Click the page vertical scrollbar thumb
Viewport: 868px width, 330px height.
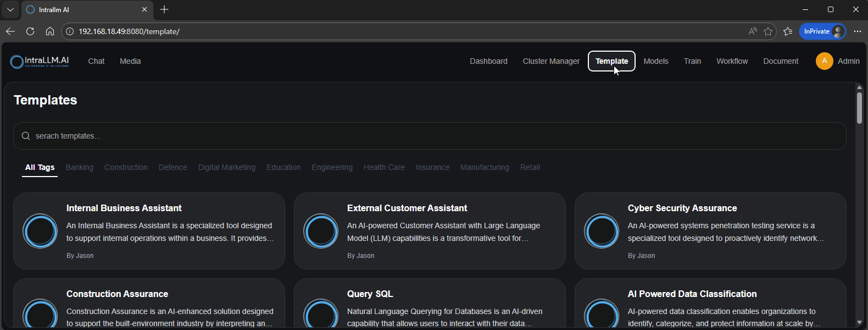(x=859, y=108)
